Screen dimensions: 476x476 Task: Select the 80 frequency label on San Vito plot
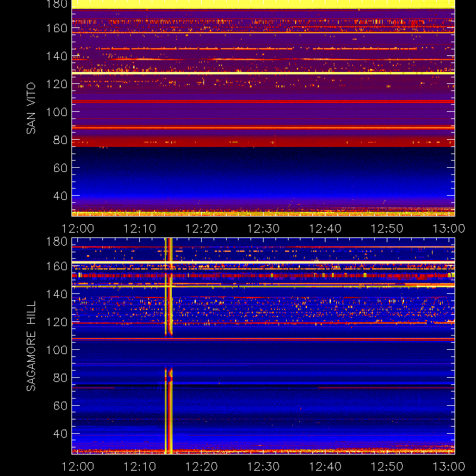pyautogui.click(x=60, y=140)
